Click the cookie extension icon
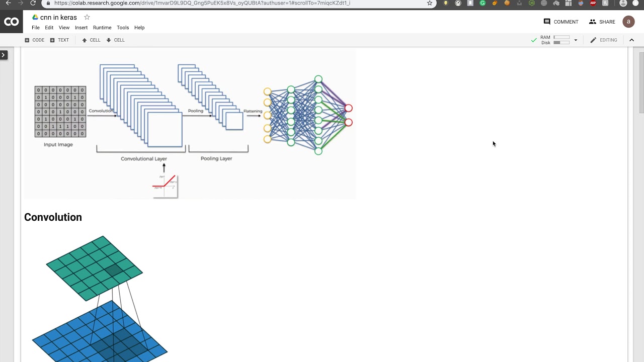Viewport: 644px width, 362px height. (507, 3)
